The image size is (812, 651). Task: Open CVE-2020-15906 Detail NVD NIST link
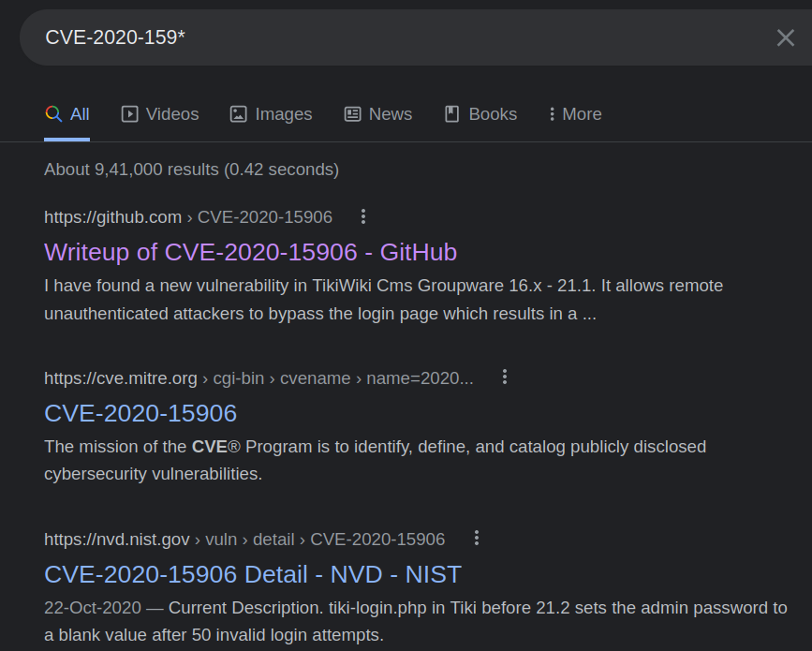click(253, 574)
